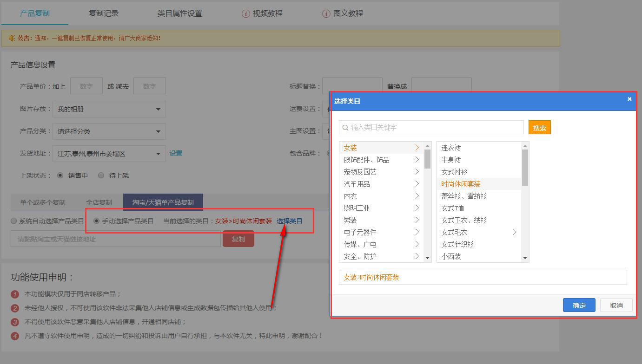
Task: Choose 蕾丝衫、雪纺衫 subcategory
Action: click(479, 196)
